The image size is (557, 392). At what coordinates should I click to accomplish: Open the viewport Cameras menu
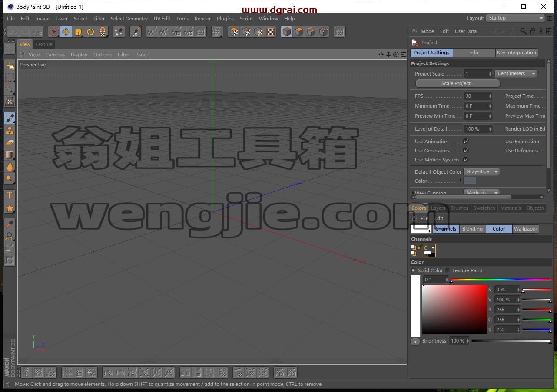click(x=55, y=55)
